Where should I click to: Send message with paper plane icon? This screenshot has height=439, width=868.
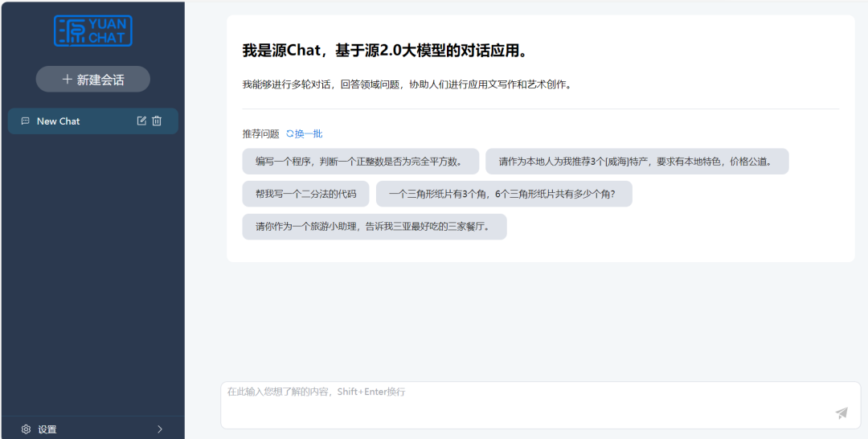click(x=841, y=413)
